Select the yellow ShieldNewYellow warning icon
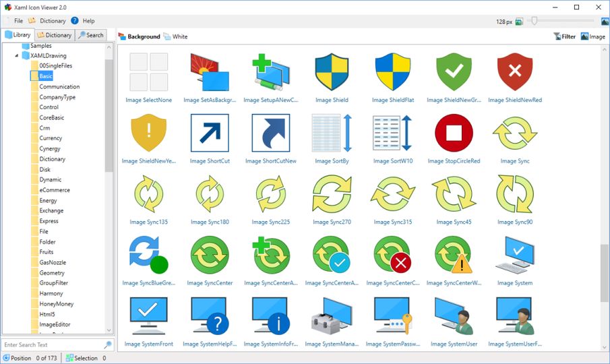610x364 pixels. [x=148, y=133]
